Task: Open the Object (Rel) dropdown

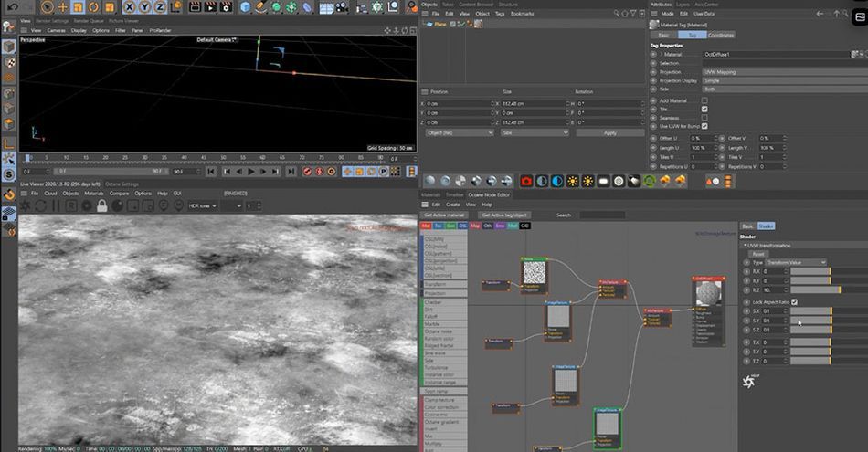Action: click(x=460, y=132)
